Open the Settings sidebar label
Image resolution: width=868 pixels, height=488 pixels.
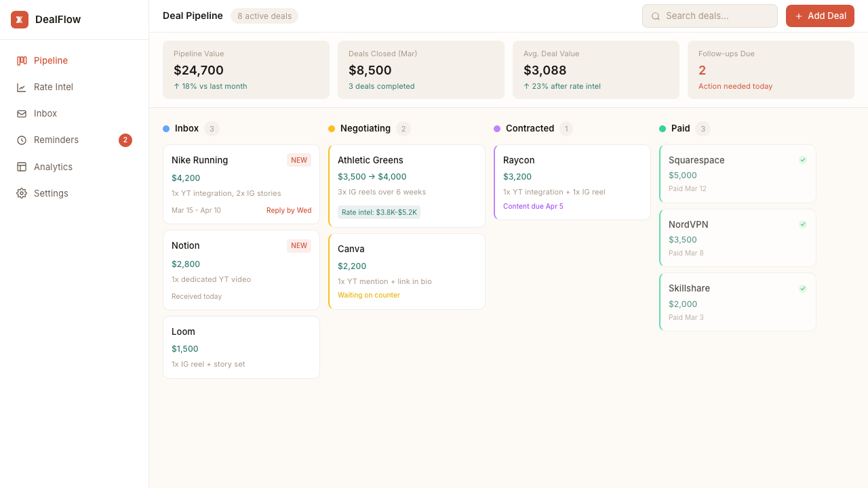tap(51, 193)
